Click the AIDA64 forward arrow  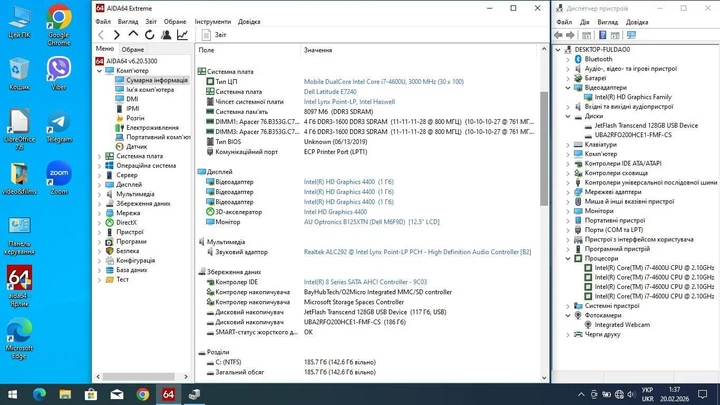pos(117,34)
